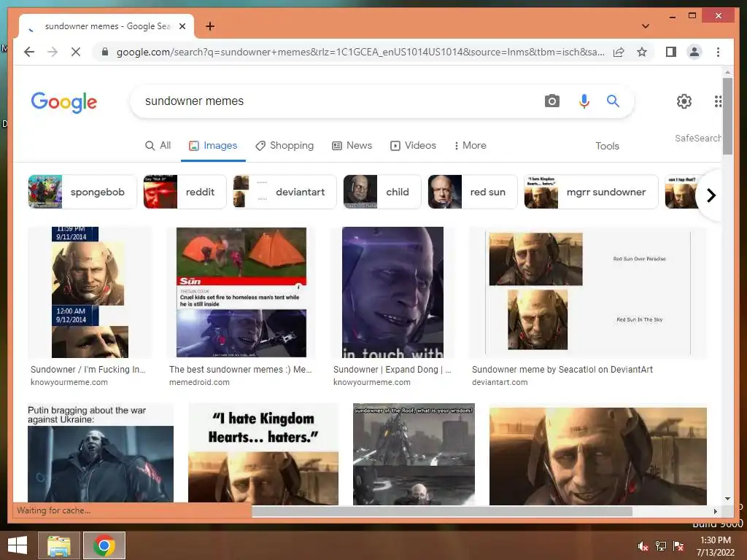This screenshot has height=560, width=747.
Task: Visit memedroid.com source
Action: pos(199,382)
